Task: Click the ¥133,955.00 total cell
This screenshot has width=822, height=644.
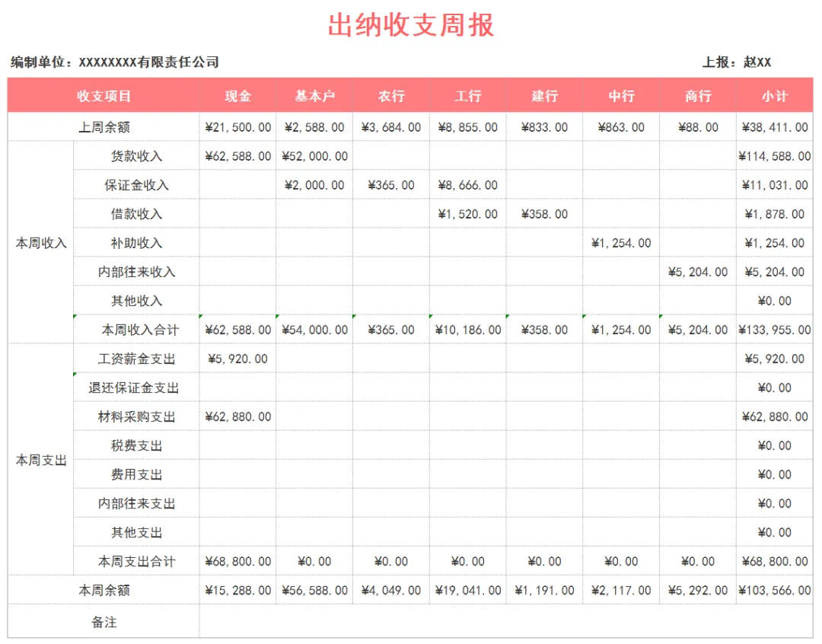Action: point(775,330)
